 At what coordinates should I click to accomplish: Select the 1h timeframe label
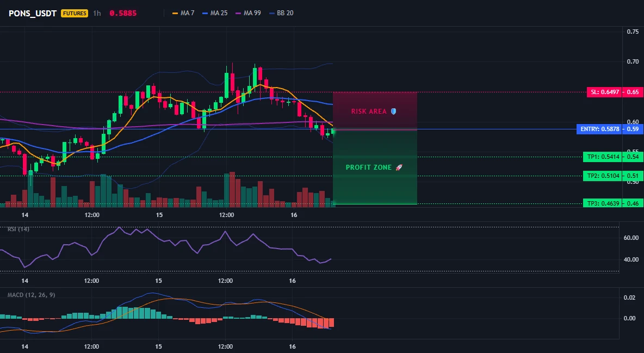pyautogui.click(x=97, y=13)
